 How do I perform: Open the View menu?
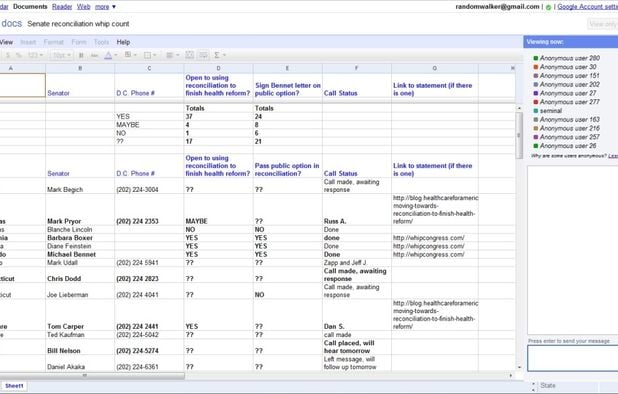point(6,42)
